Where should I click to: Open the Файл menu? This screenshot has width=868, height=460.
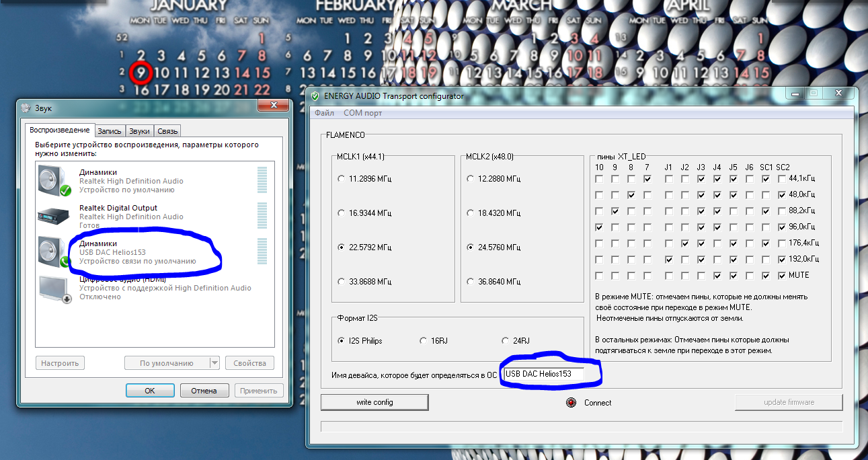click(324, 113)
